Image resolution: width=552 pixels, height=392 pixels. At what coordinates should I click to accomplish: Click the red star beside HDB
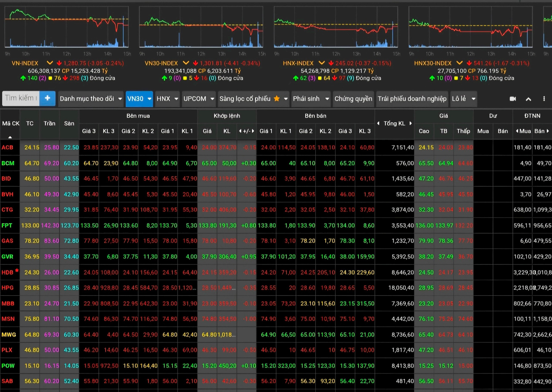[x=17, y=270]
